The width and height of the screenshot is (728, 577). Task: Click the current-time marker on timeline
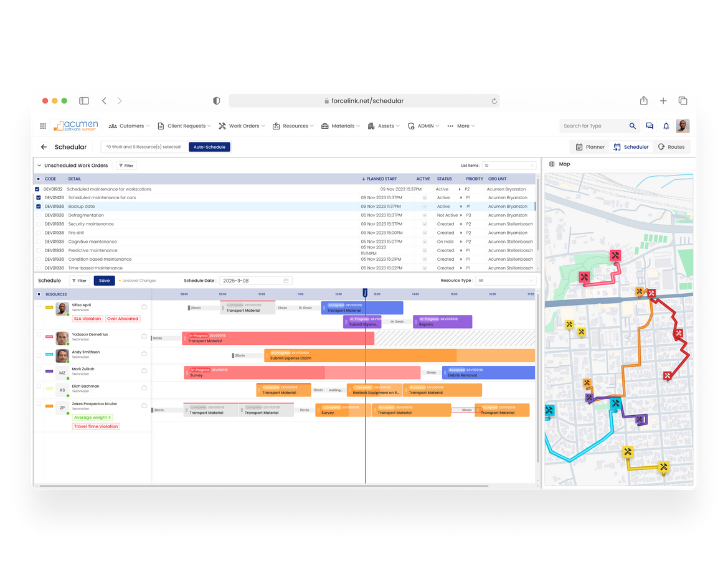coord(365,293)
